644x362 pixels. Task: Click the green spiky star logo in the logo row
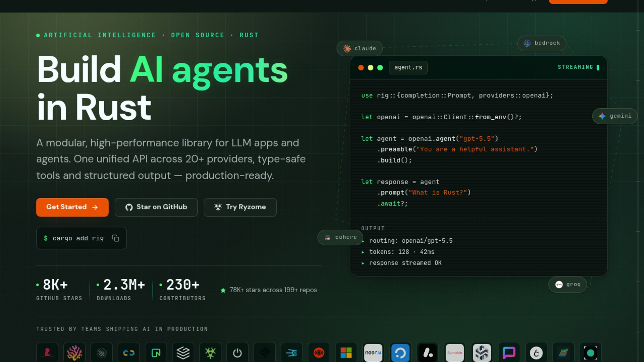point(210,353)
